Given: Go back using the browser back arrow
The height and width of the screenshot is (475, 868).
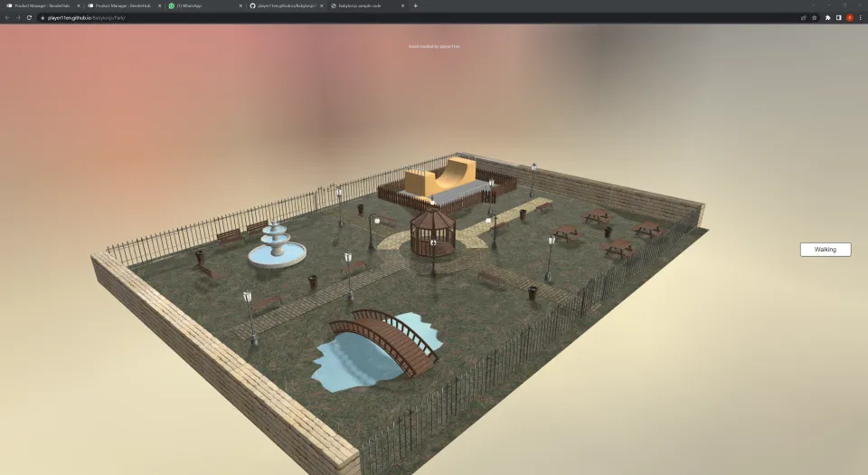Looking at the screenshot, I should click(x=7, y=17).
